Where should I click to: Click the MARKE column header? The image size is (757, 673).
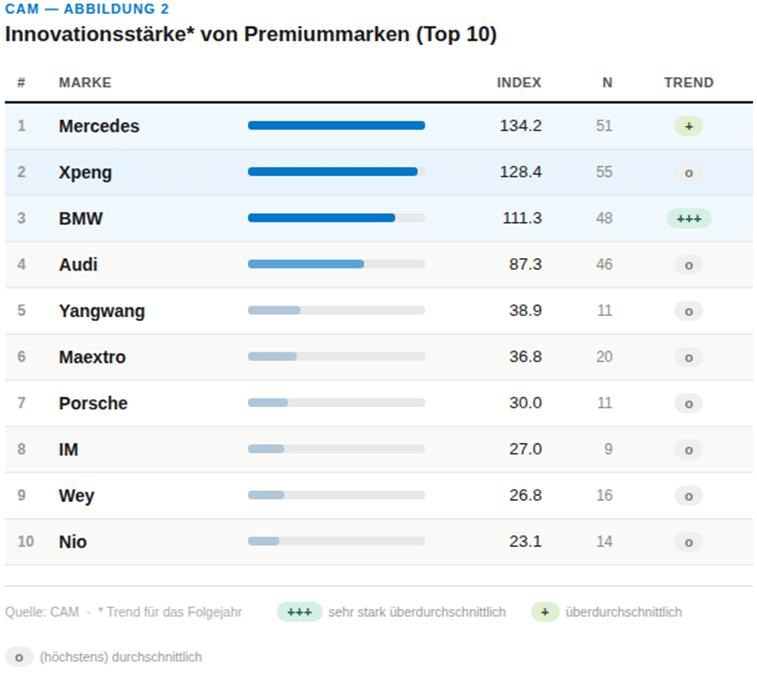85,83
